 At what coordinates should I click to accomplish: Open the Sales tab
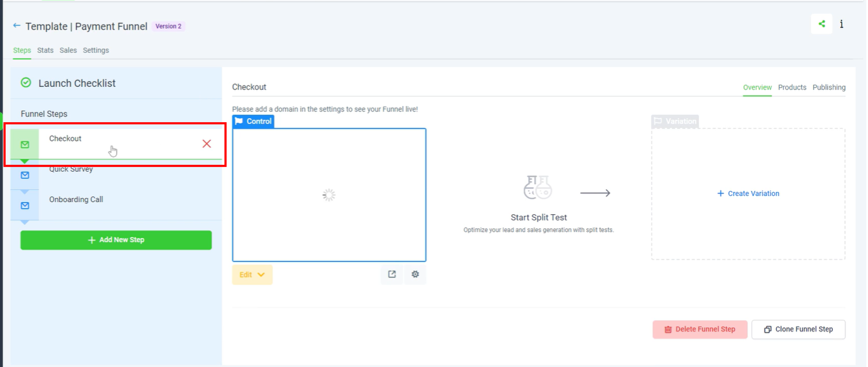(68, 51)
